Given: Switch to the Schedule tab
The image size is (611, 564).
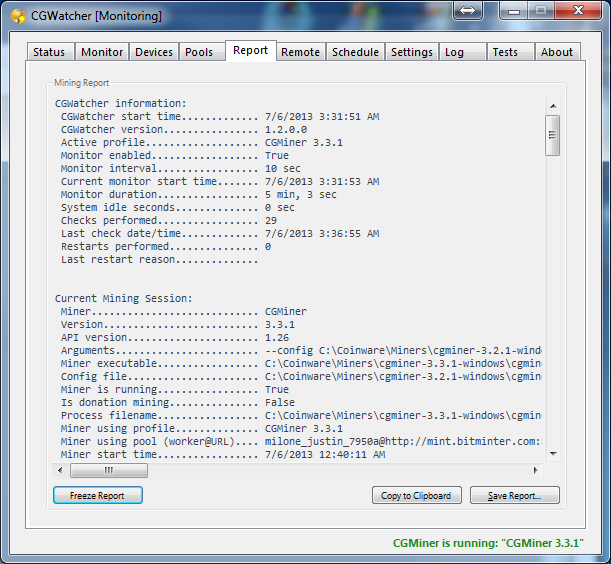Looking at the screenshot, I should [x=355, y=52].
